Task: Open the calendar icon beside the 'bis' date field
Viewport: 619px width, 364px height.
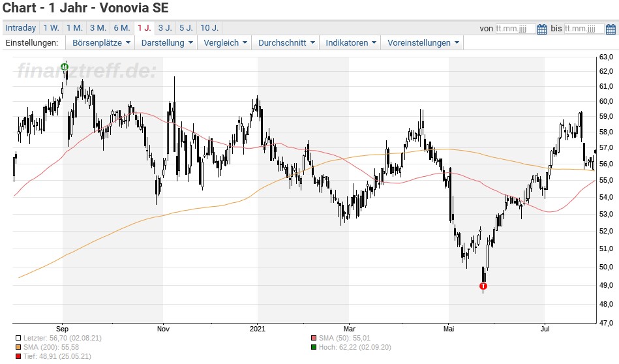Action: [611, 29]
